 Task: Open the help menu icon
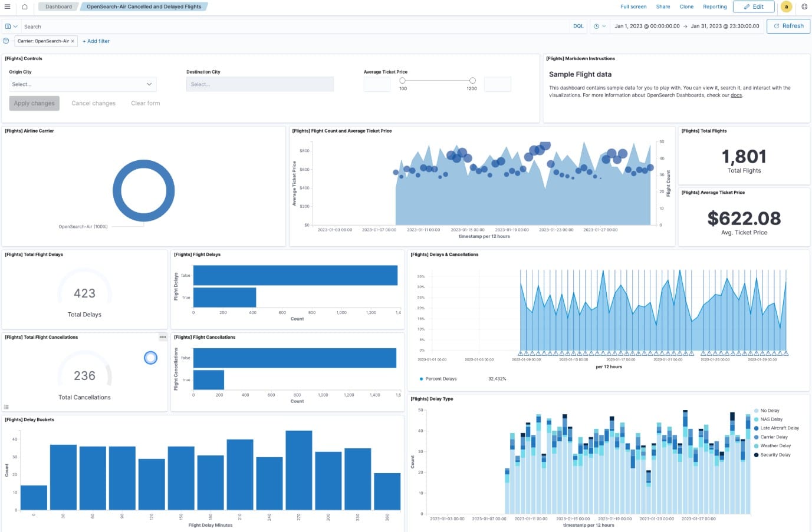[804, 7]
